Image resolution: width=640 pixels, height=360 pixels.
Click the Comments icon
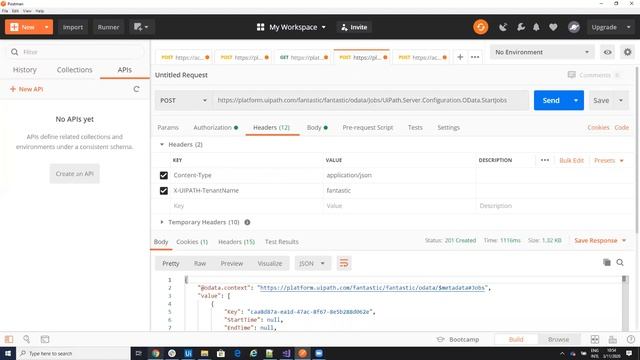coord(571,75)
